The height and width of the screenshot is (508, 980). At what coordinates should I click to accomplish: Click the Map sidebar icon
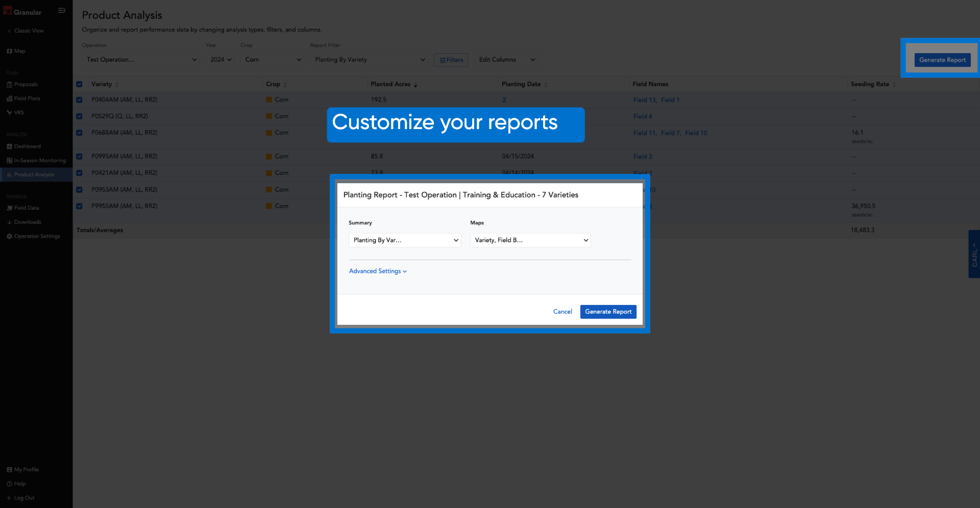9,51
